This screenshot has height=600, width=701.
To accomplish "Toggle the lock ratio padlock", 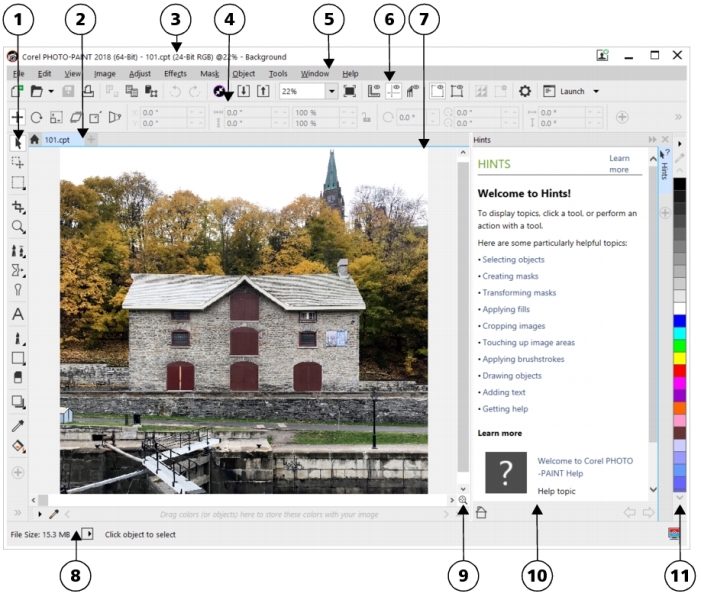I will pyautogui.click(x=366, y=118).
